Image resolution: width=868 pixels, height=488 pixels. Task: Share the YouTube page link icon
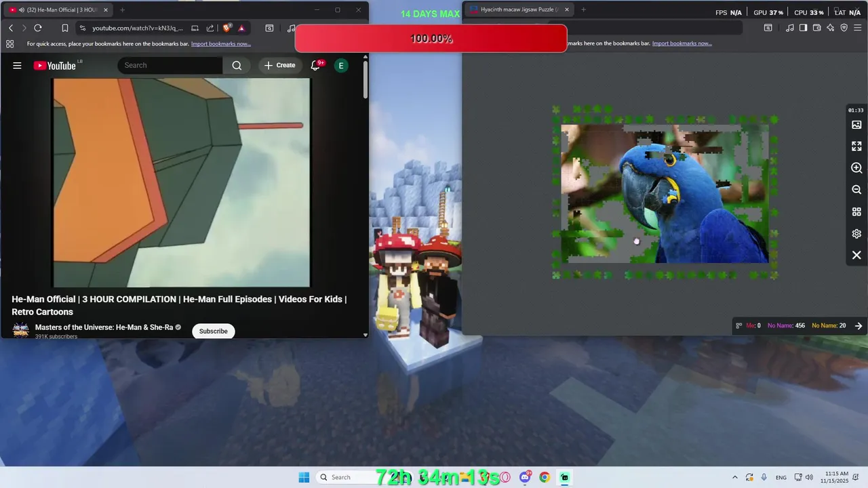(210, 28)
